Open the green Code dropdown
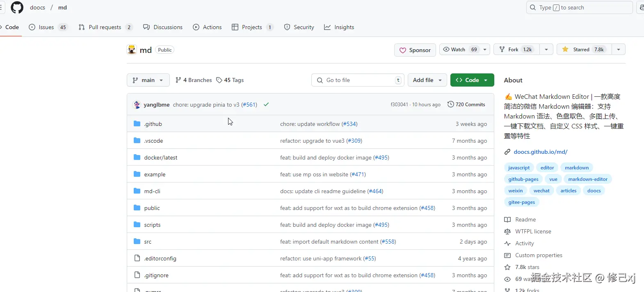The height and width of the screenshot is (292, 644). (x=472, y=80)
